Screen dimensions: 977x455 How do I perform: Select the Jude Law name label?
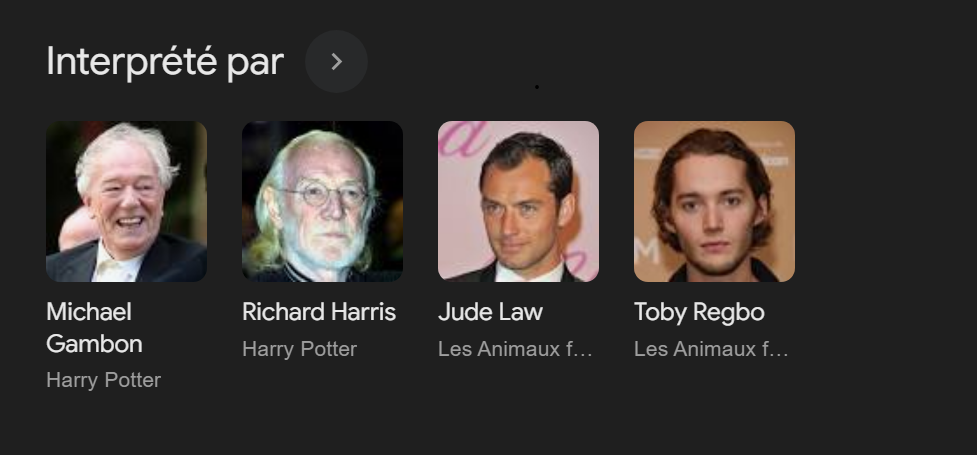[x=490, y=312]
